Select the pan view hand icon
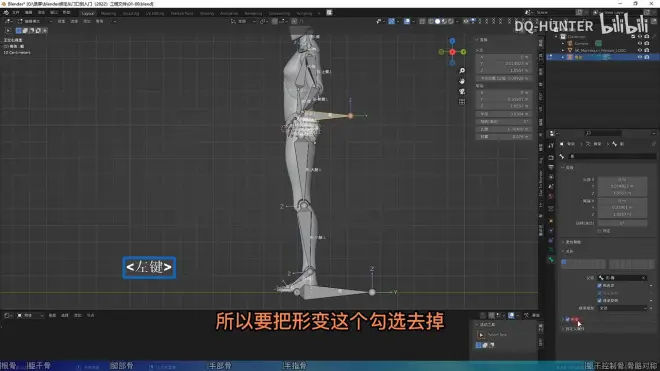 click(x=462, y=81)
